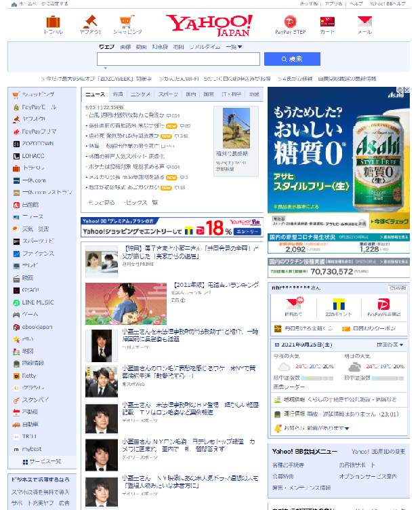Open ホームページに設定する link at top left
This screenshot has width=420, height=510.
coord(39,3)
